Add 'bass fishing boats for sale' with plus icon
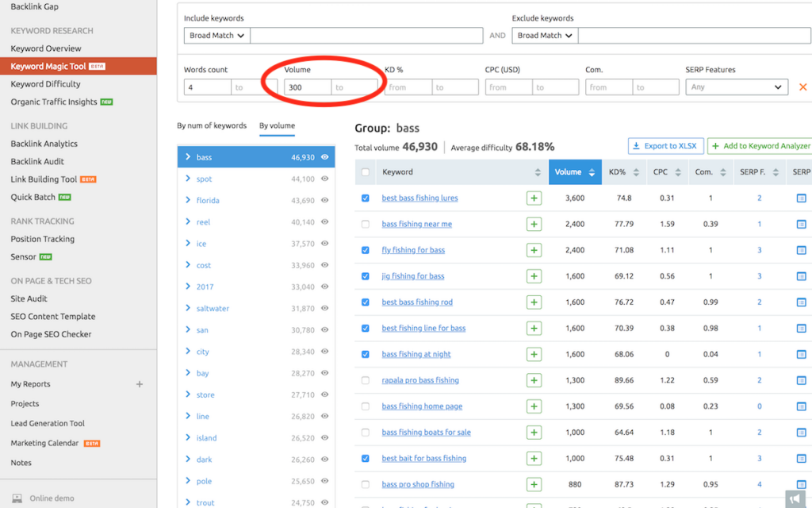812x508 pixels. coord(534,433)
